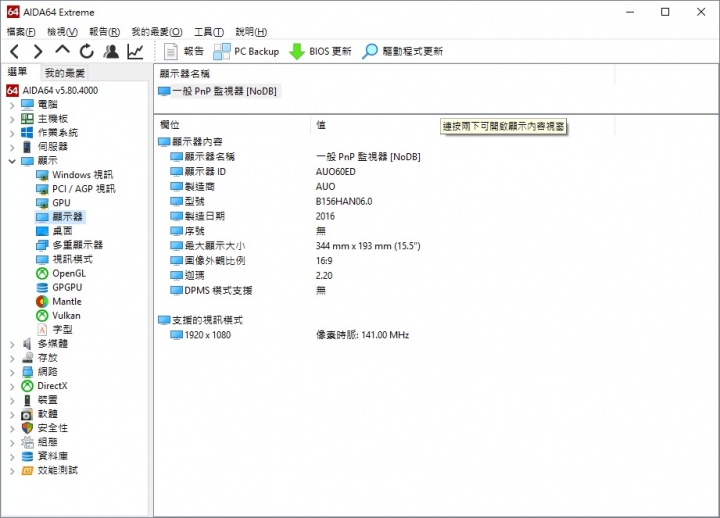Expand the 網路 tree node
The height and width of the screenshot is (518, 720).
(x=12, y=372)
